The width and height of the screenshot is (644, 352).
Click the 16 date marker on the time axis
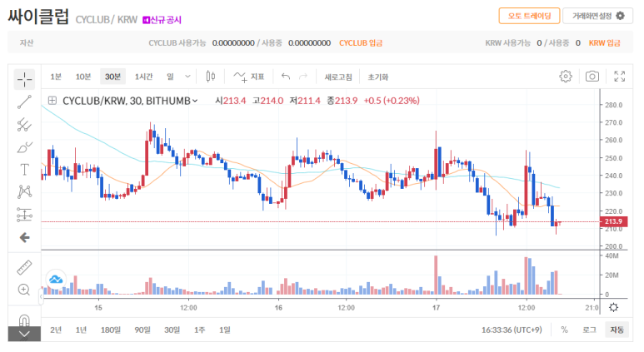pyautogui.click(x=278, y=308)
